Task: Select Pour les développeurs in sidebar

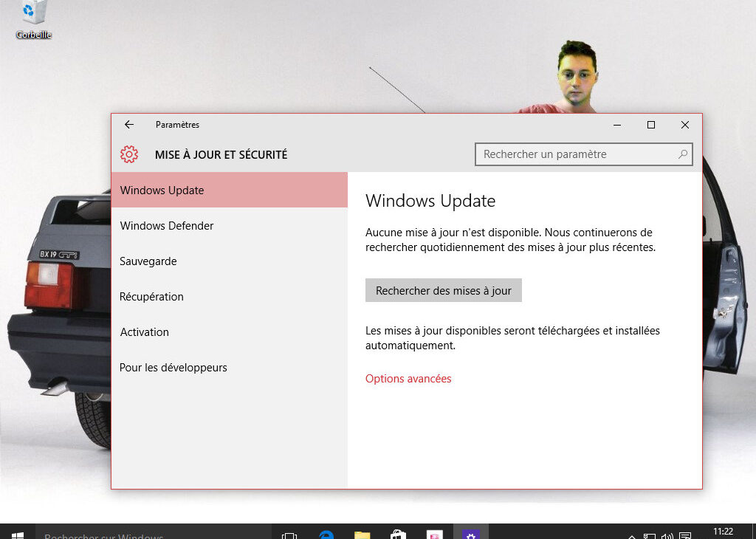Action: [x=173, y=368]
